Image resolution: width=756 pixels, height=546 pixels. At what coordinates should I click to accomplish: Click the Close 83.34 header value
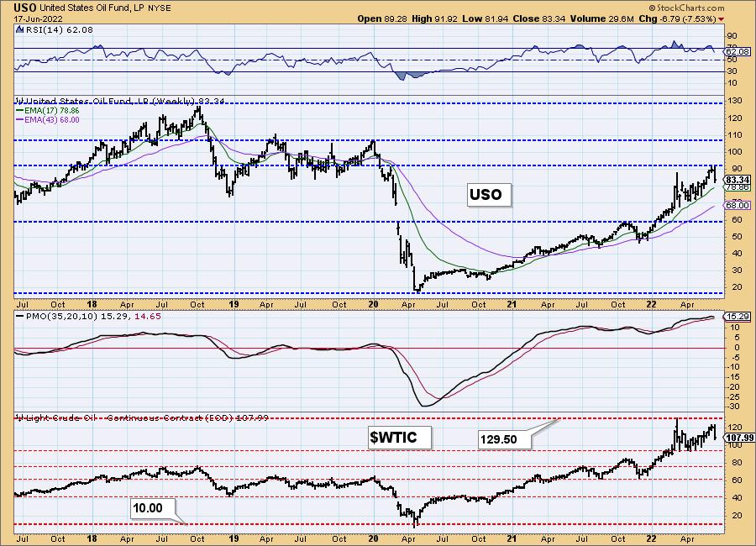[538, 18]
